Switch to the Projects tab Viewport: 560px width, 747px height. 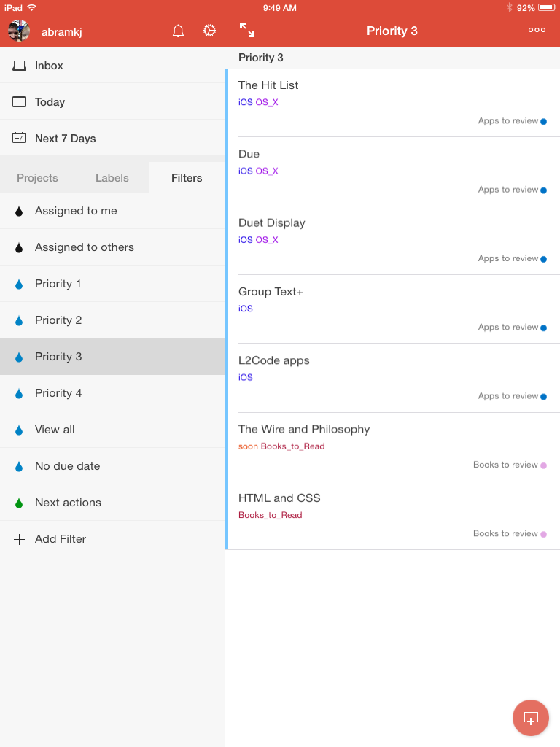[x=37, y=178]
